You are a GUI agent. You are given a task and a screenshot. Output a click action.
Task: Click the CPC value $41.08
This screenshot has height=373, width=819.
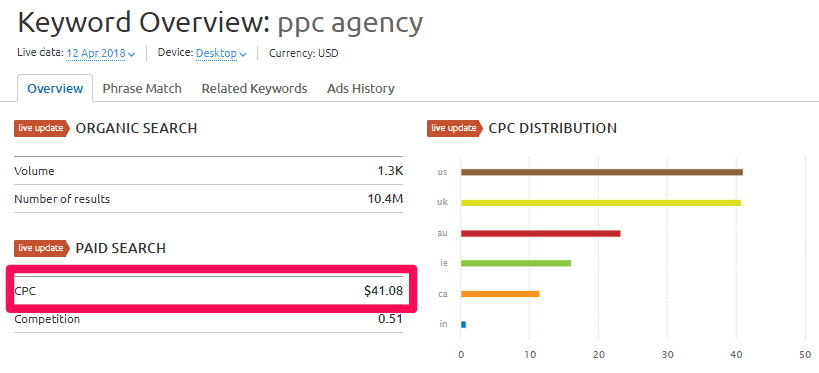pyautogui.click(x=383, y=291)
